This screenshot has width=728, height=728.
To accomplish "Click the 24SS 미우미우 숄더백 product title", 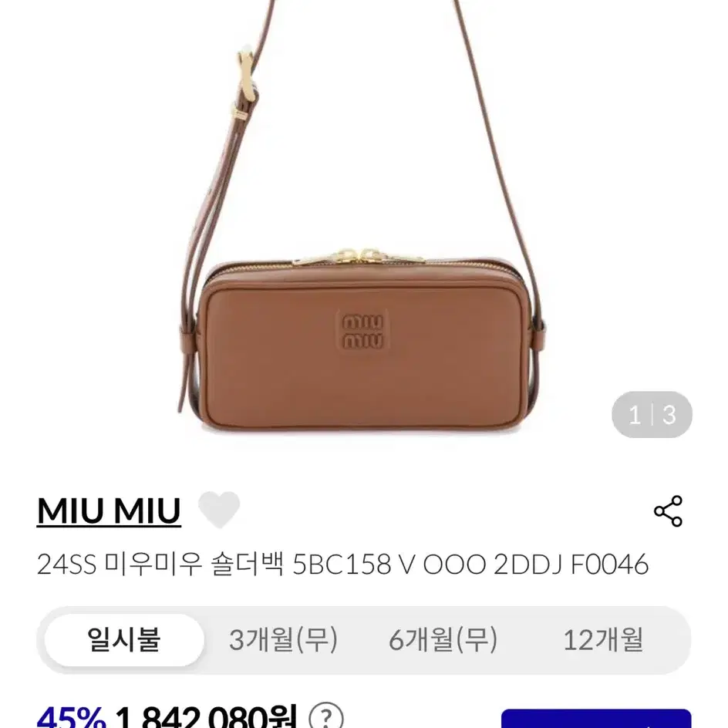I will point(342,565).
